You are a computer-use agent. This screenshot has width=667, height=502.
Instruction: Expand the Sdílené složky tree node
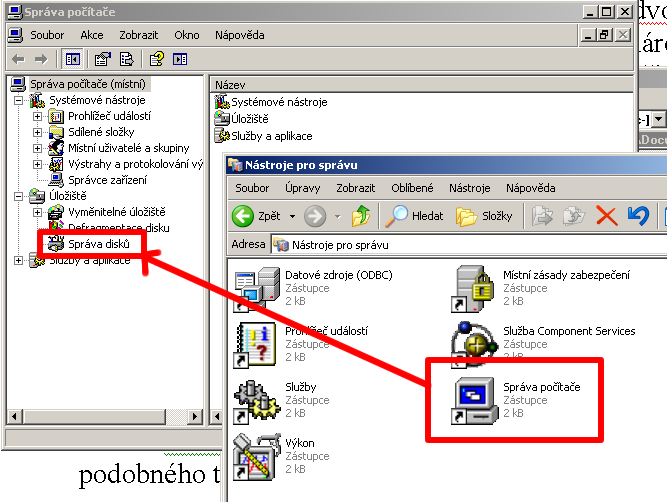[38, 132]
